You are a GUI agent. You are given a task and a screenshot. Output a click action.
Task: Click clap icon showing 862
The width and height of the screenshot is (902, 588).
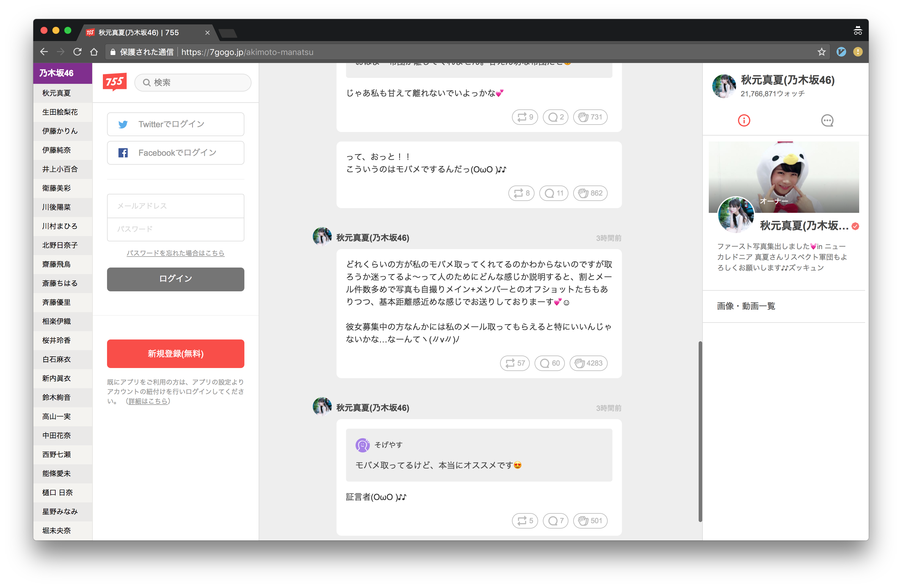point(590,193)
